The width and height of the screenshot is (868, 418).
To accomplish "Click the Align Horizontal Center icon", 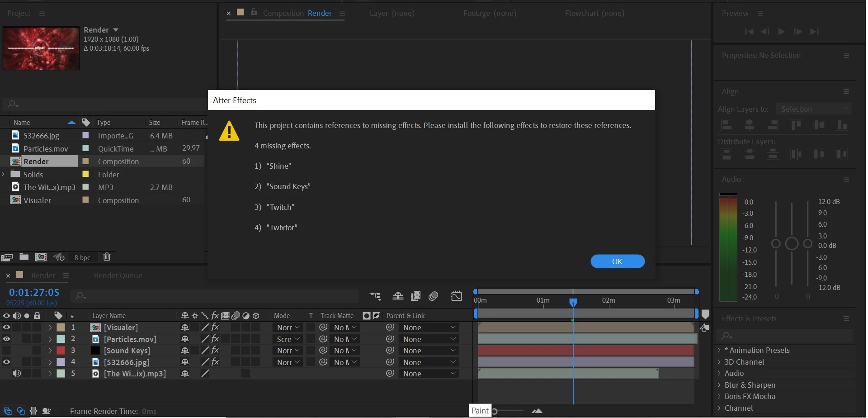I will 750,125.
